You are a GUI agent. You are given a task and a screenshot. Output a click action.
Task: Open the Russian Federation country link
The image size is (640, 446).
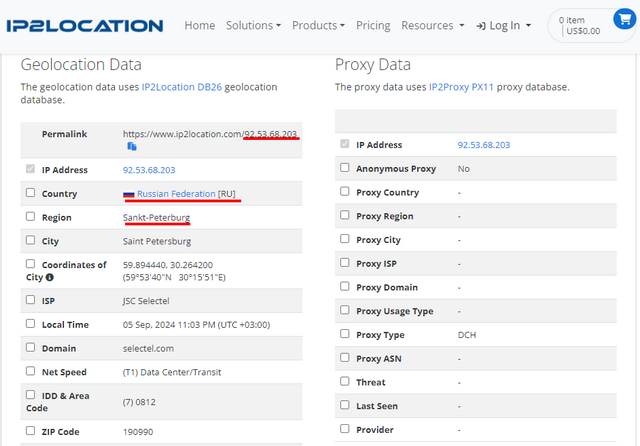pyautogui.click(x=176, y=194)
